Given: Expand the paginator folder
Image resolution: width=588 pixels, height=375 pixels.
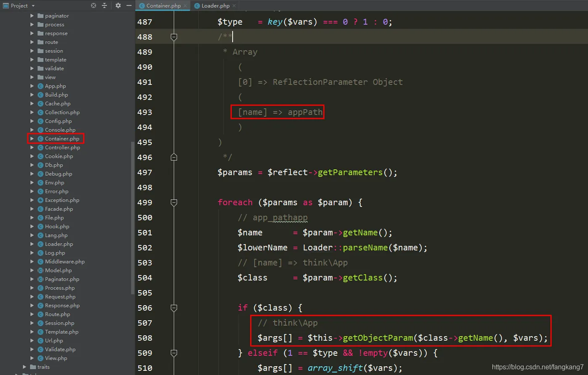Looking at the screenshot, I should tap(32, 16).
